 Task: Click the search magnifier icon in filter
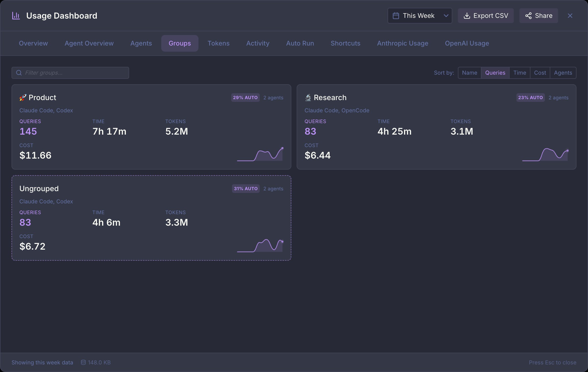(19, 73)
